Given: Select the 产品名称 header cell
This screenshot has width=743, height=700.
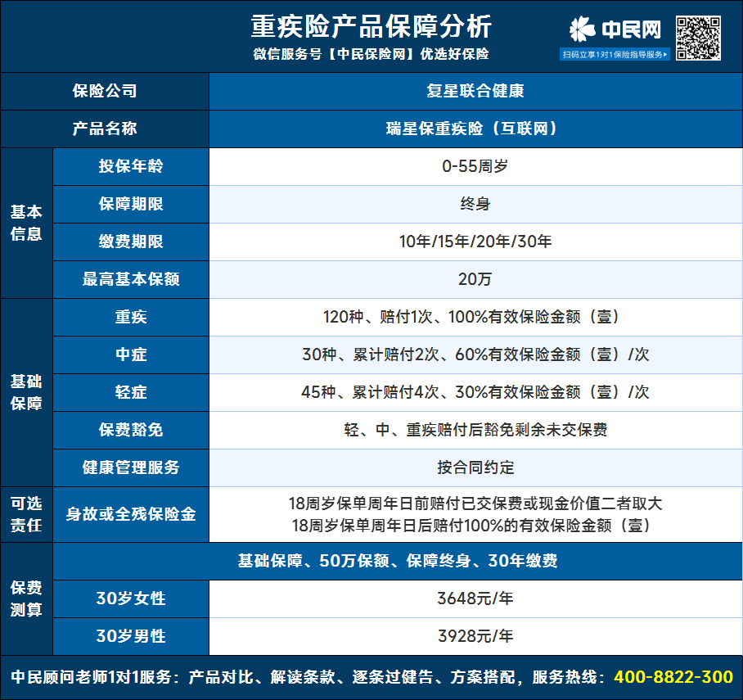Looking at the screenshot, I should click(105, 129).
